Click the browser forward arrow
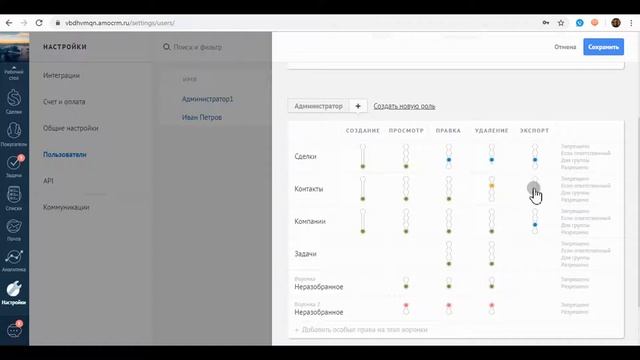 [x=24, y=23]
